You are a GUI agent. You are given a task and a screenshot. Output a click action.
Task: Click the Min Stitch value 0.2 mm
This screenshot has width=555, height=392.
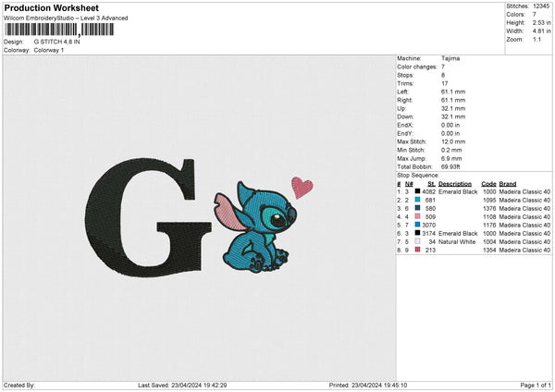(x=451, y=150)
